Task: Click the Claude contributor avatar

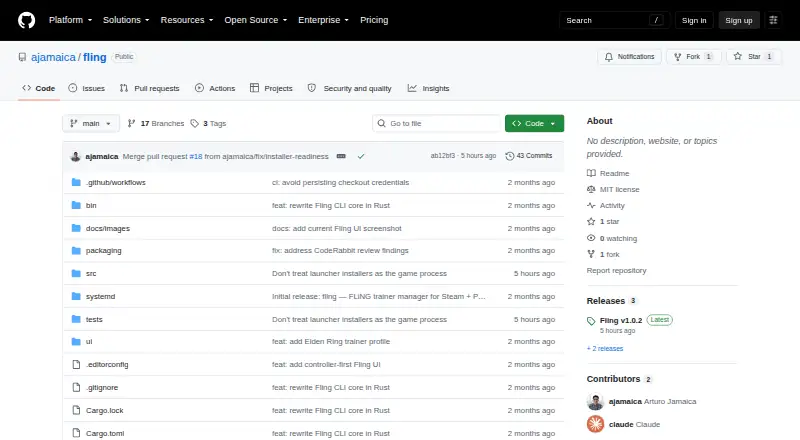Action: click(x=595, y=424)
